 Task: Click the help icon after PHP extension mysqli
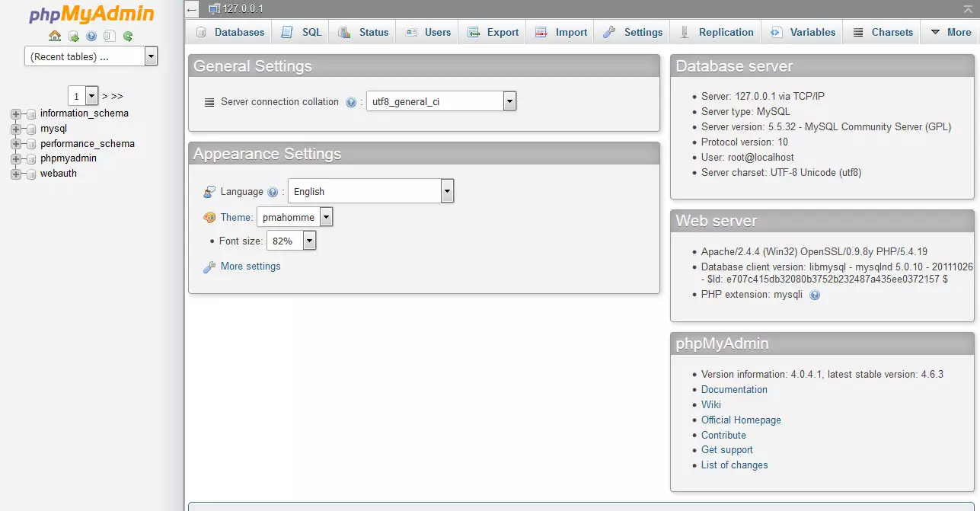(815, 295)
